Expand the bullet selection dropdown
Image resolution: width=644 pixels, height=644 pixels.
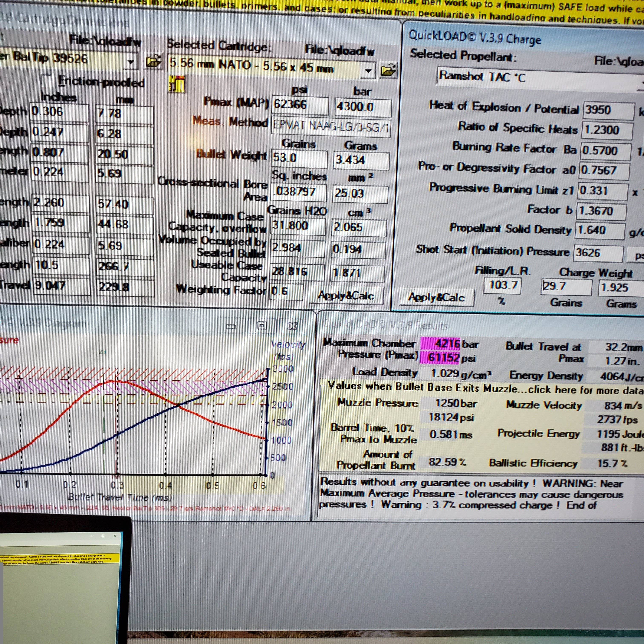tap(131, 62)
